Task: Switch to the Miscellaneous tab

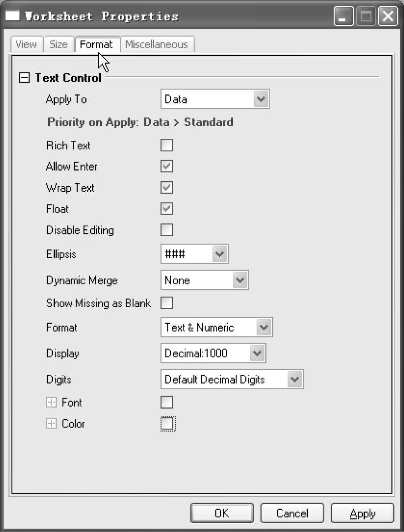Action: click(x=157, y=45)
